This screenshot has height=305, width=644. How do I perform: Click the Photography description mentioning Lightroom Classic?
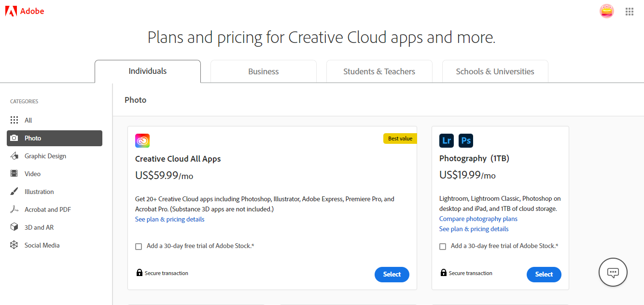click(x=500, y=204)
